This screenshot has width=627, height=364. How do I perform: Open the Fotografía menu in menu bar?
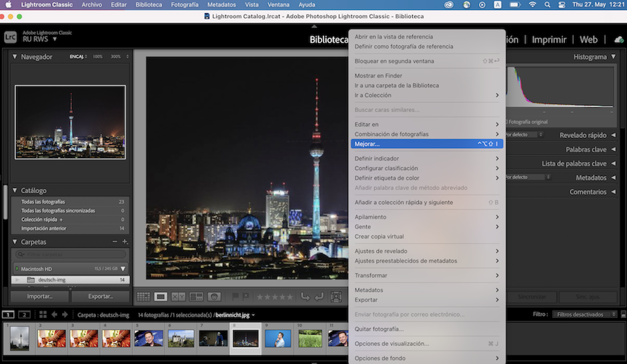pyautogui.click(x=184, y=5)
